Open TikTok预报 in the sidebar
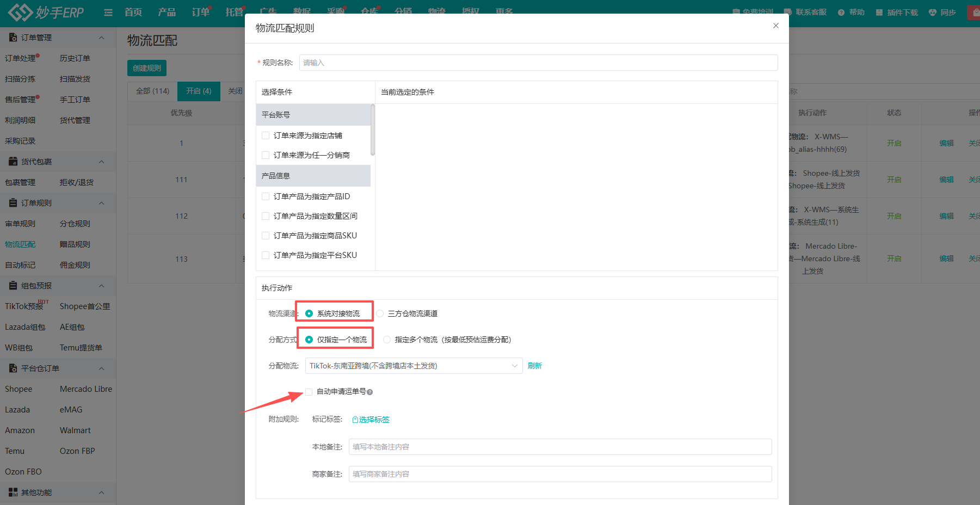 (x=24, y=306)
